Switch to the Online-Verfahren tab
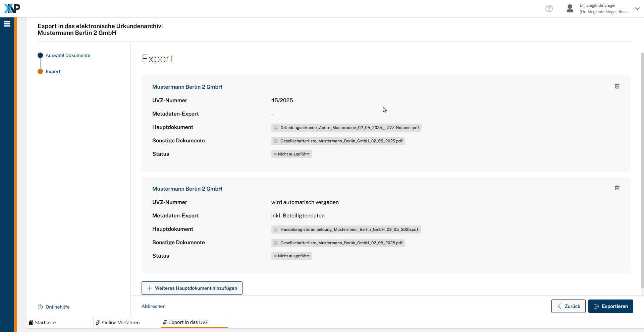This screenshot has height=332, width=644. (121, 323)
